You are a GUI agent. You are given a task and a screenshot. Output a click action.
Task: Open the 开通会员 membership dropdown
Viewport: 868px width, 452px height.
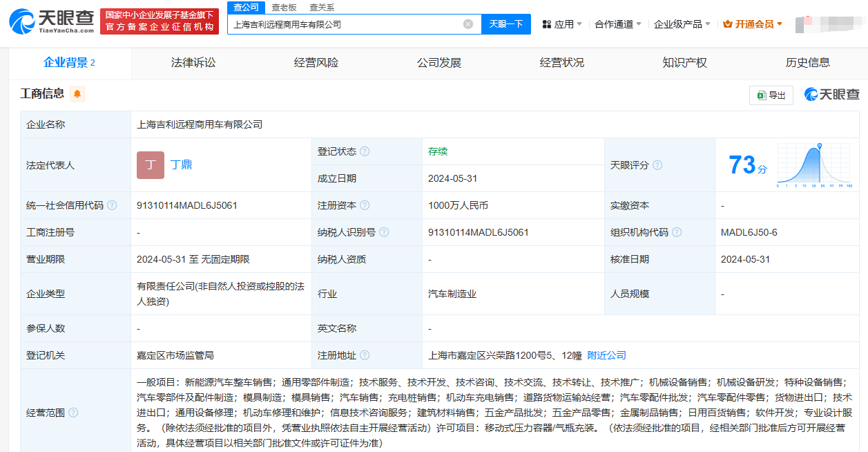pyautogui.click(x=753, y=24)
